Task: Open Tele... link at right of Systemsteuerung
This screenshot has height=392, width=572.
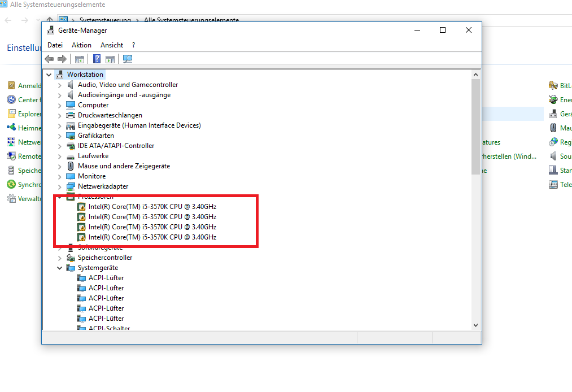Action: [566, 185]
